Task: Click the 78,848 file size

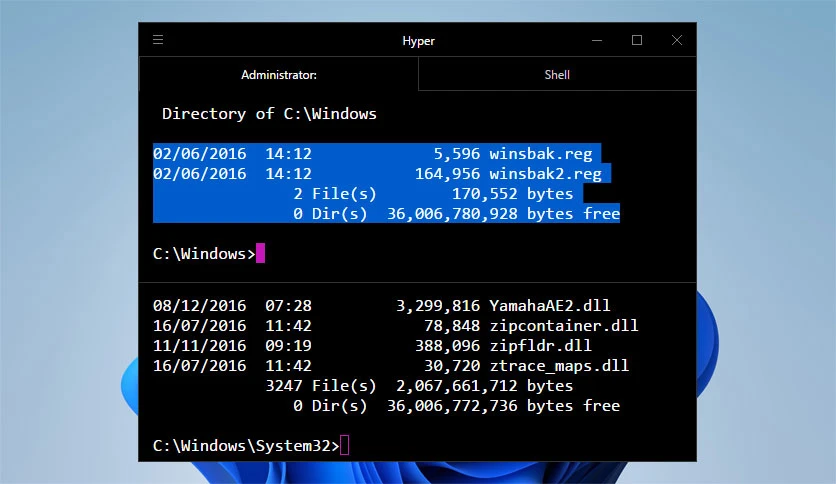Action: point(452,326)
